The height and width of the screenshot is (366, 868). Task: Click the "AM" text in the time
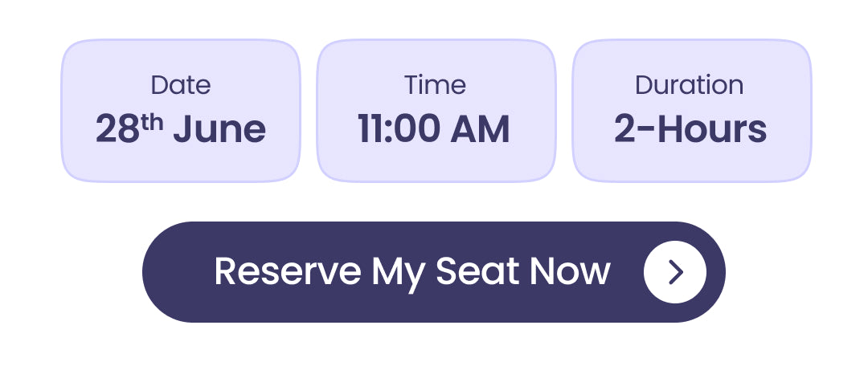click(x=481, y=129)
